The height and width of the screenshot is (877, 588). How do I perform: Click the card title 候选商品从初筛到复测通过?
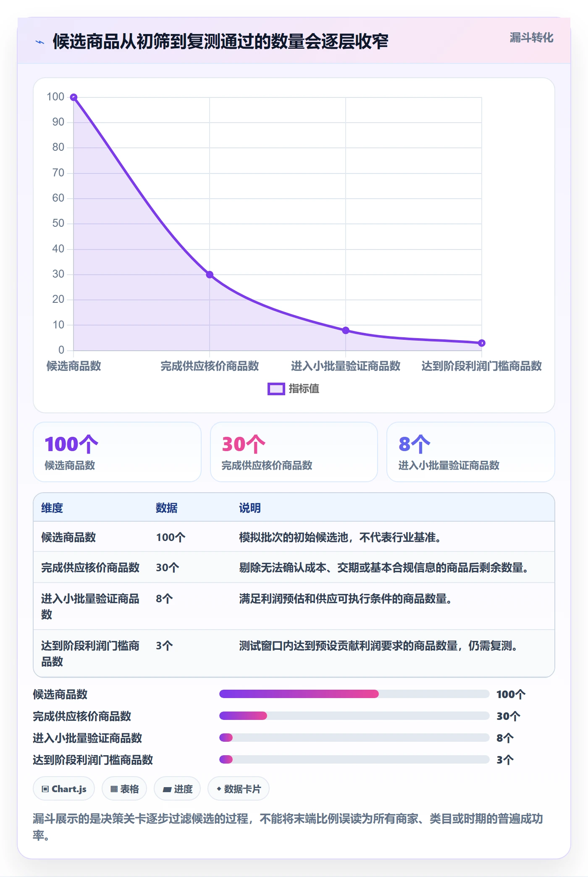[220, 42]
